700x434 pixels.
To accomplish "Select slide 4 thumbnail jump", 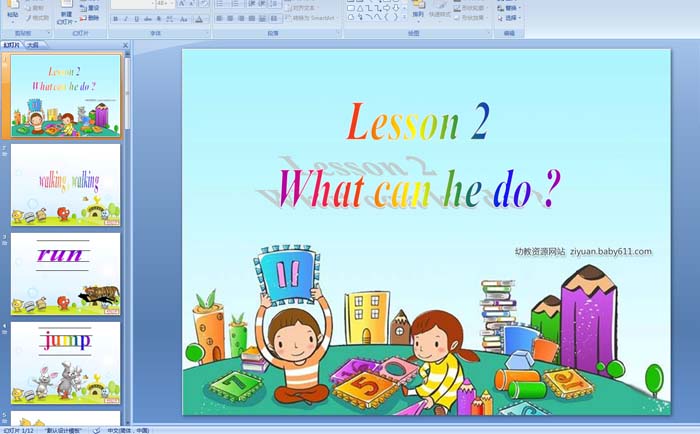I will tap(66, 363).
